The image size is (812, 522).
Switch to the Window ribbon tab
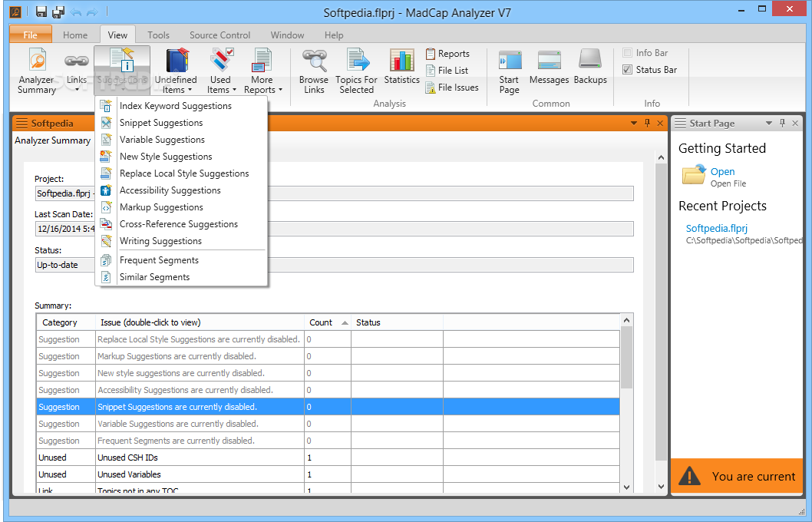[x=287, y=35]
